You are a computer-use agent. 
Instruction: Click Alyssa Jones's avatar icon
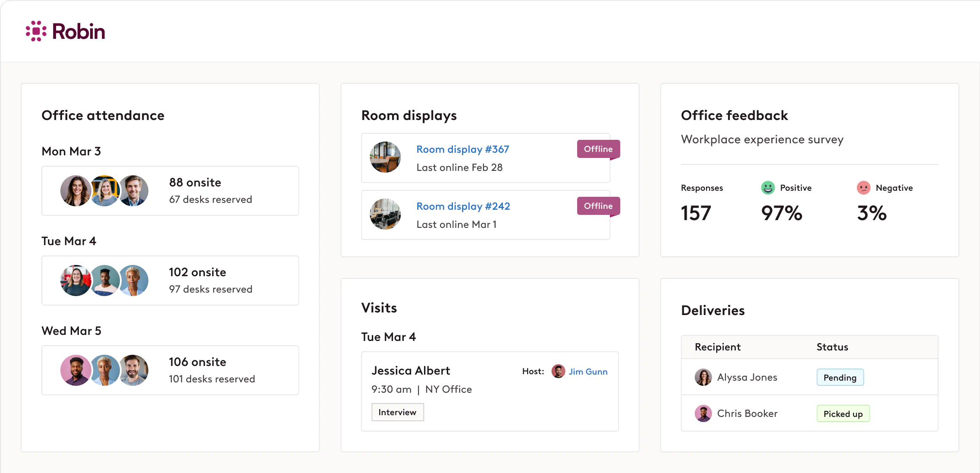tap(704, 377)
